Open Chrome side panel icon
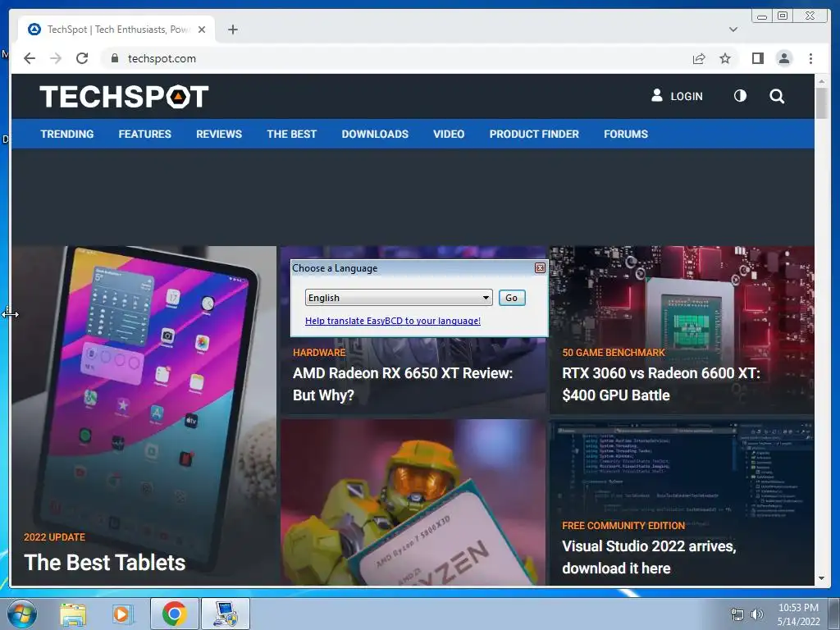The width and height of the screenshot is (840, 630). pyautogui.click(x=757, y=58)
